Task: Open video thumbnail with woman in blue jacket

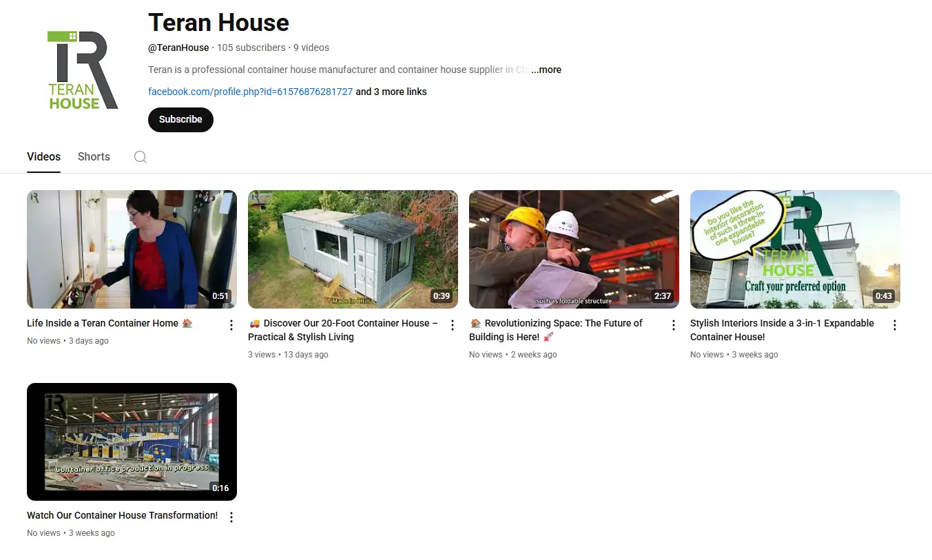Action: pyautogui.click(x=132, y=249)
